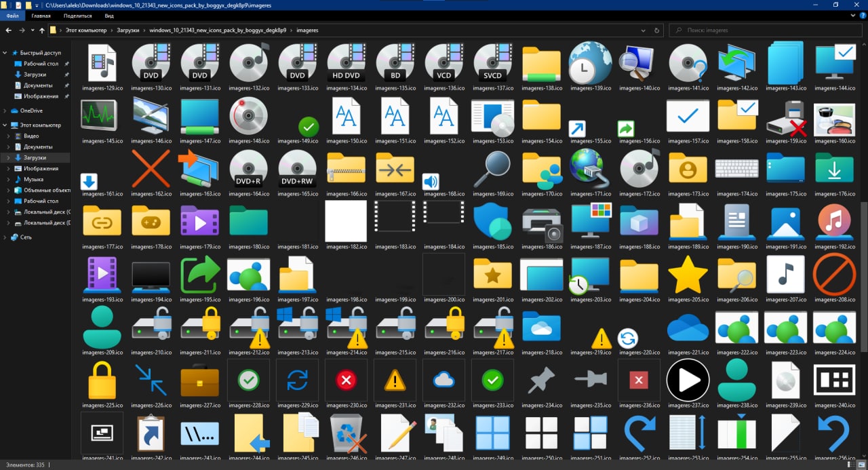Open the Главная ribbon tab

point(41,16)
